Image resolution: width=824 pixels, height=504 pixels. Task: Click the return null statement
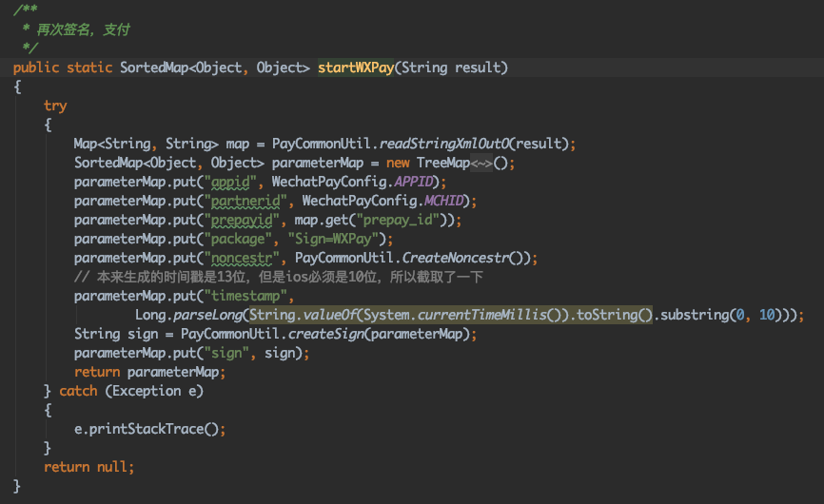point(88,467)
